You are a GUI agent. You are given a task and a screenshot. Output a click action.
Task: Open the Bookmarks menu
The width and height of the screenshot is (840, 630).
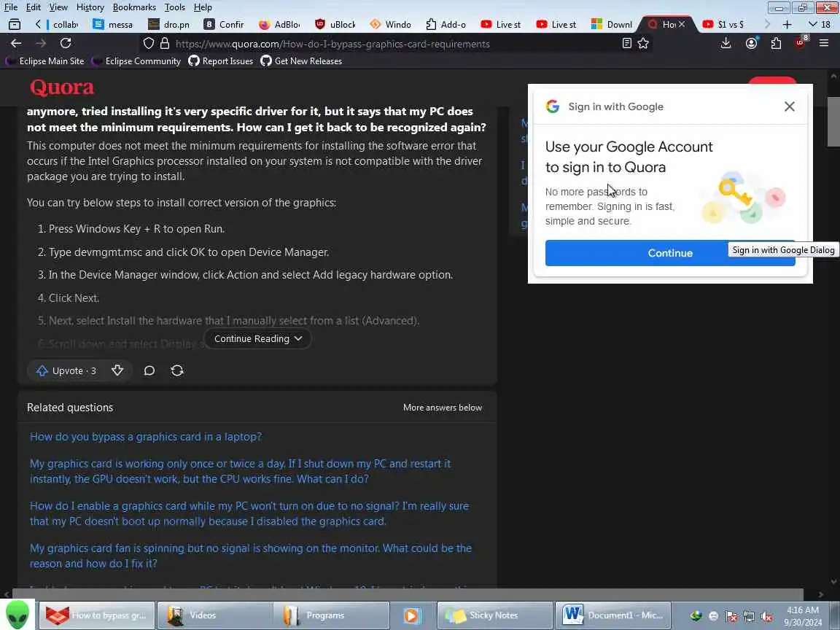click(x=134, y=7)
